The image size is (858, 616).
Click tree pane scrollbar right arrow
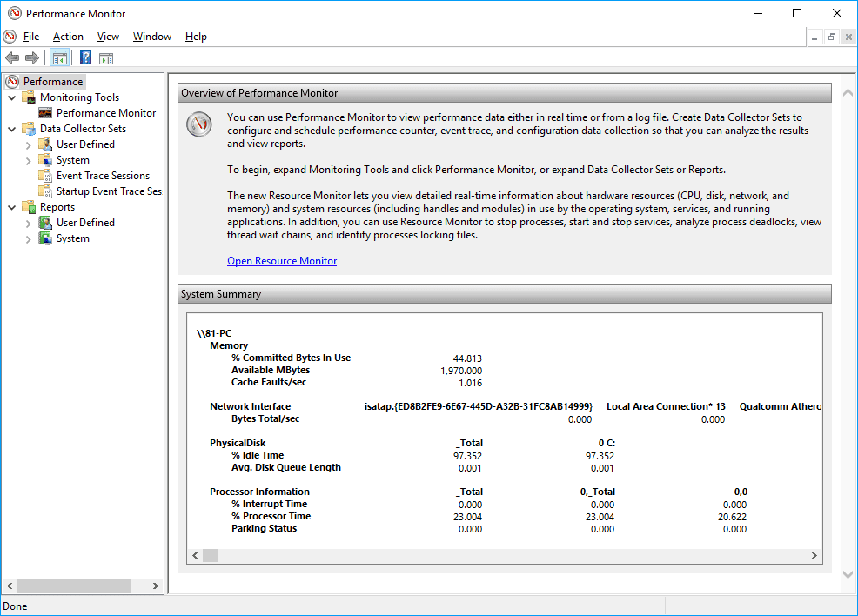click(156, 586)
